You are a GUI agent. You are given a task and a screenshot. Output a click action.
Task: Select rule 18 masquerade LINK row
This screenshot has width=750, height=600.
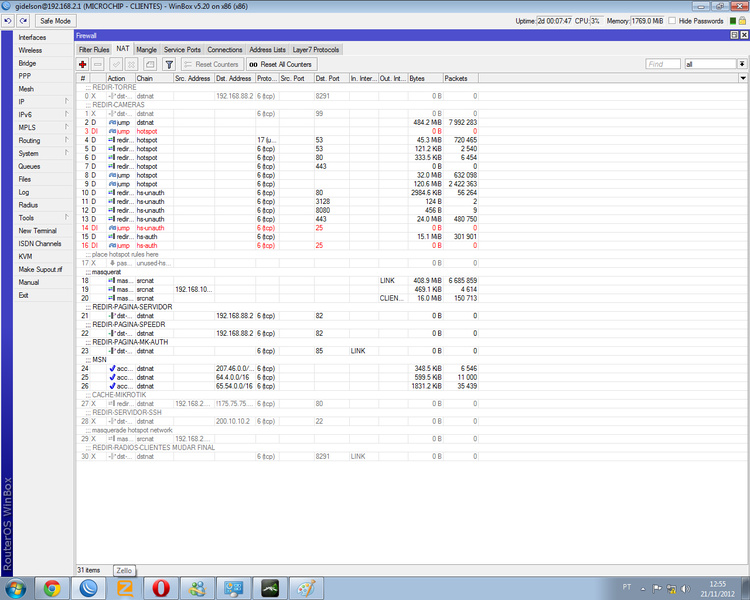[x=277, y=280]
